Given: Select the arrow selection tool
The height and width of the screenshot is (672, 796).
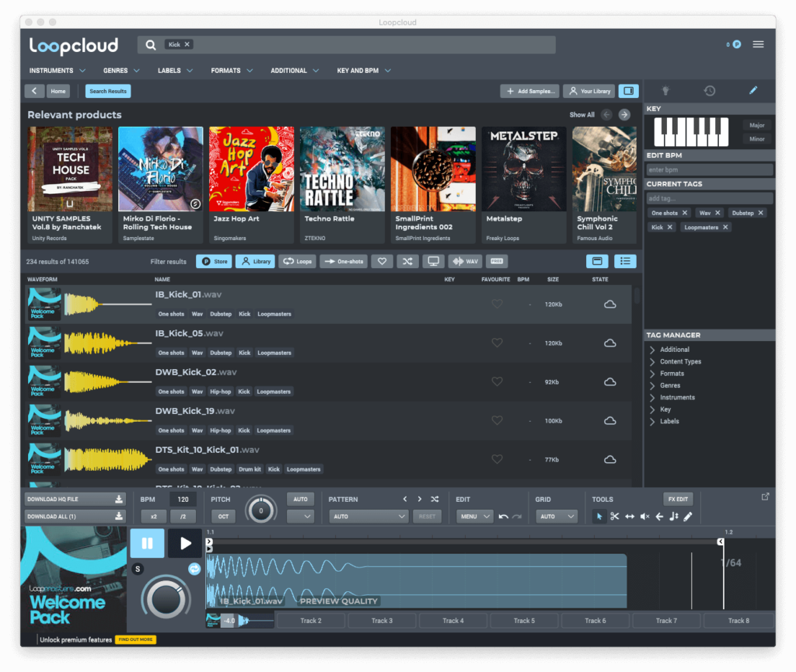Looking at the screenshot, I should [599, 516].
